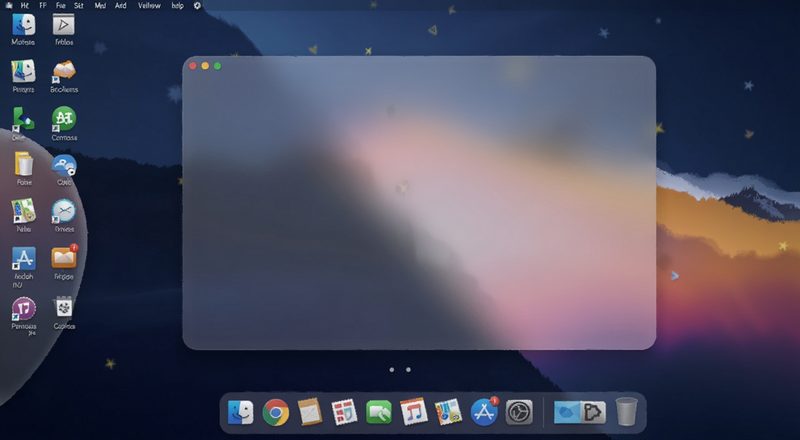Launch Finder from the Dock
Image resolution: width=800 pixels, height=440 pixels.
pyautogui.click(x=240, y=412)
